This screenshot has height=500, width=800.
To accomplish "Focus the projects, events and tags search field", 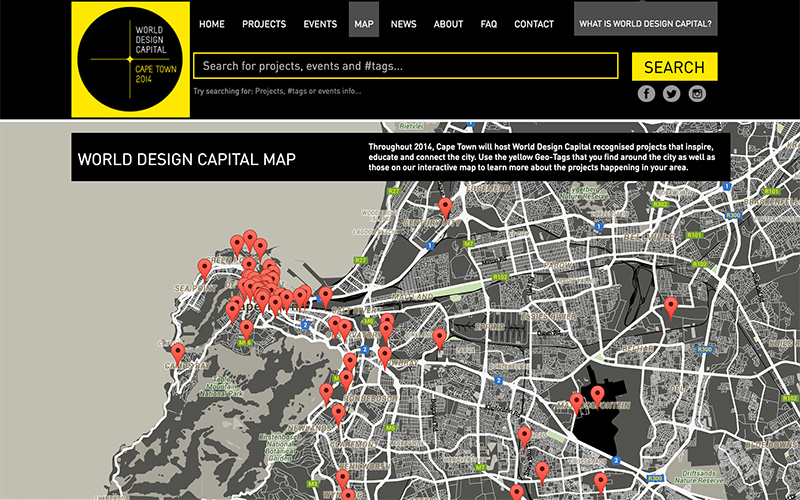I will [x=406, y=66].
